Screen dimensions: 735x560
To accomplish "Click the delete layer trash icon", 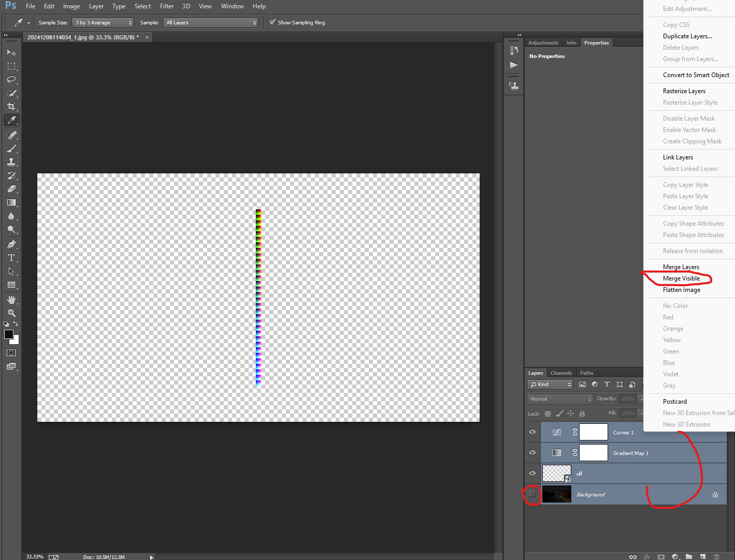I will [717, 556].
